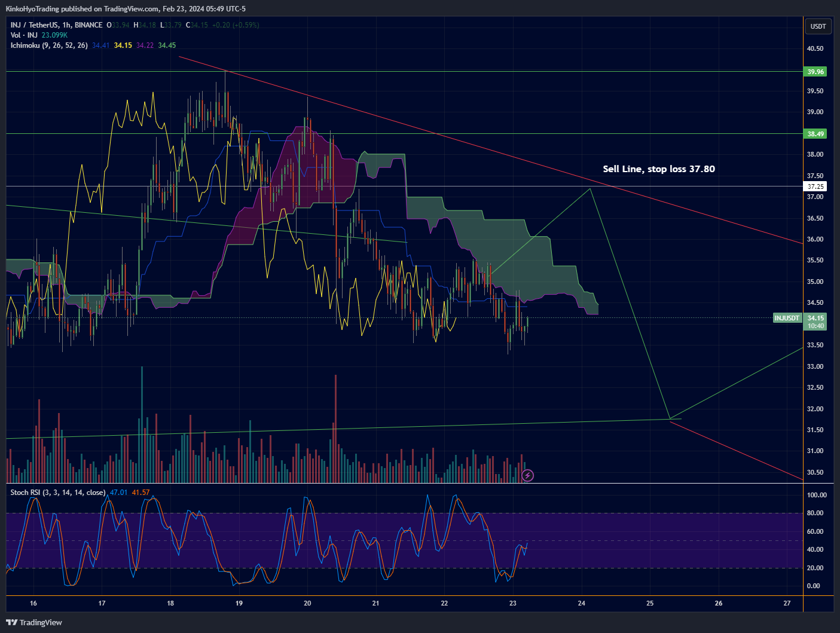Screen dimensions: 840x633
Task: Click Ichimoku blue value 34.41
Action: click(x=100, y=45)
